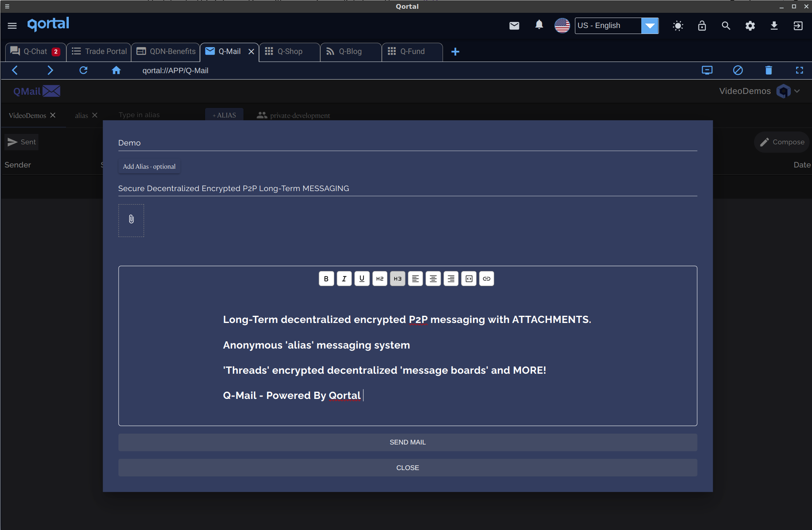
Task: Click the Qortal logo
Action: [x=48, y=25]
